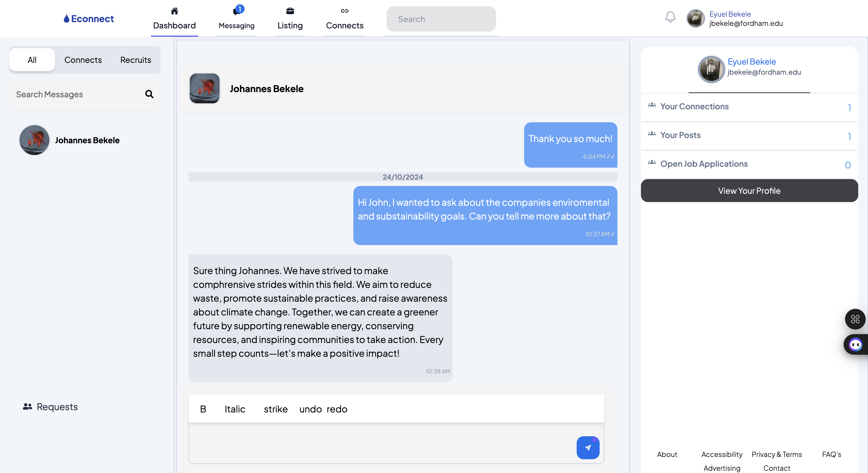Click the FAQ's footer link

[832, 454]
